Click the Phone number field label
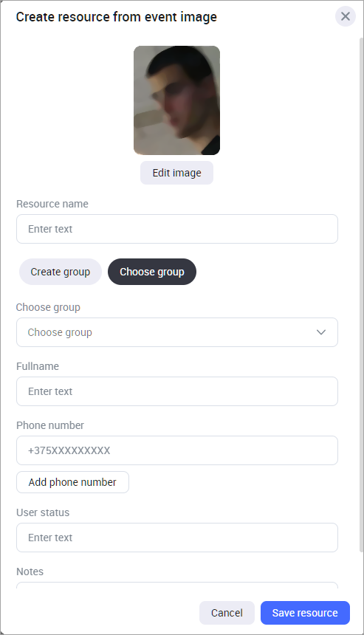Screen dimensions: 364x635 50,425
